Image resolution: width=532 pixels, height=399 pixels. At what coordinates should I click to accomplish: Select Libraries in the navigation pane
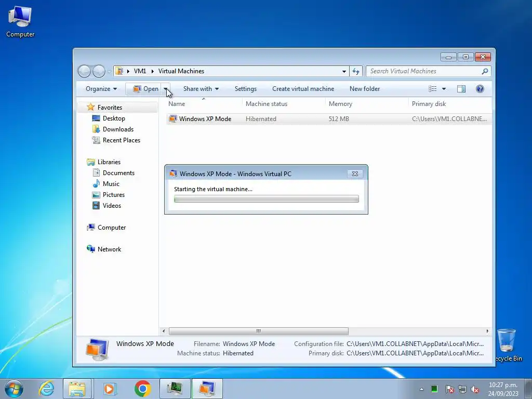pyautogui.click(x=109, y=162)
